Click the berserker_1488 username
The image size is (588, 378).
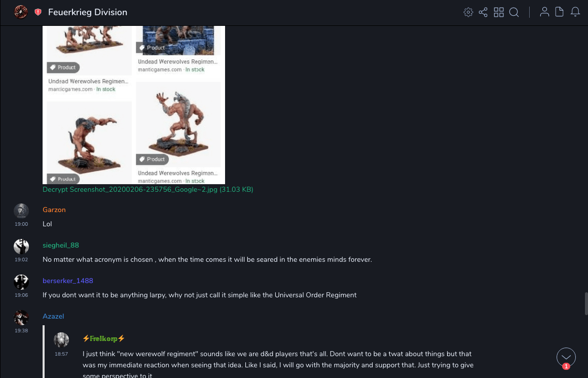(x=68, y=281)
